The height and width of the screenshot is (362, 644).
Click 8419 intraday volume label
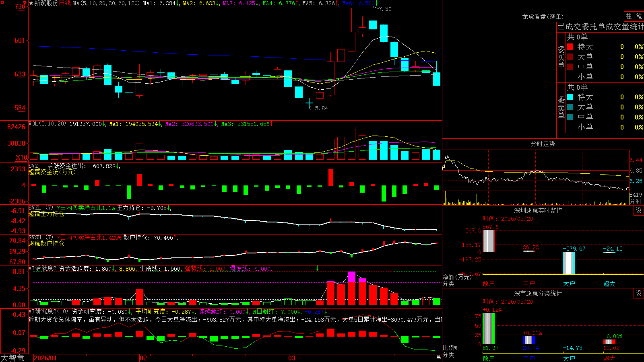(636, 195)
